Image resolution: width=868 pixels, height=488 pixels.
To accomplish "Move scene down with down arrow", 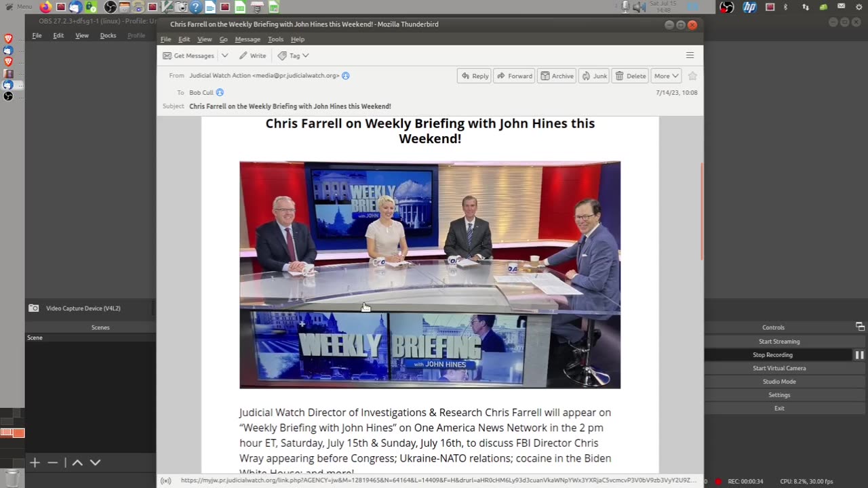I will (x=96, y=462).
